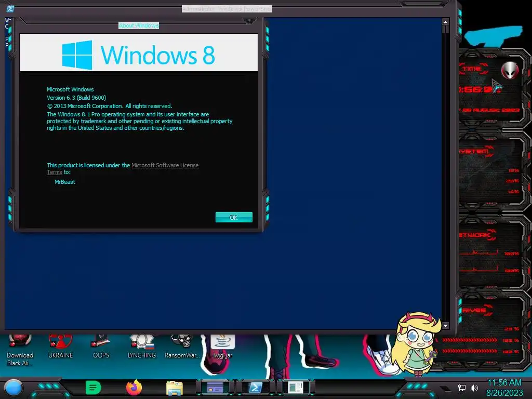Click the PowerShell icon in the window title bar

(x=10, y=9)
